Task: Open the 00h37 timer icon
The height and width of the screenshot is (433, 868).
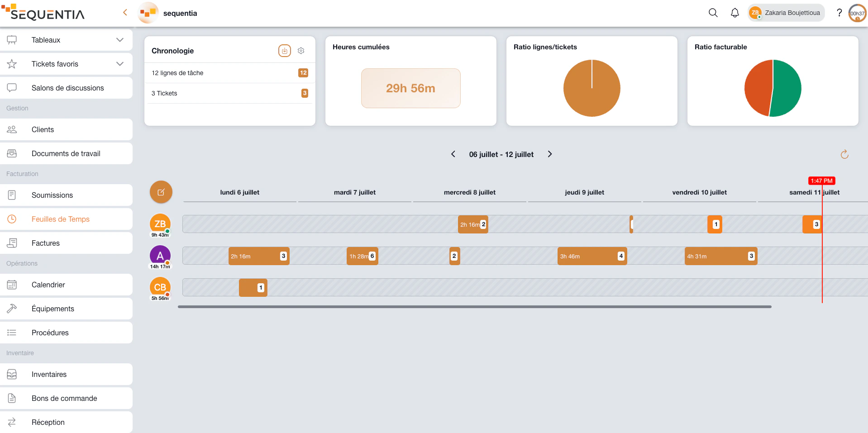Action: 857,13
